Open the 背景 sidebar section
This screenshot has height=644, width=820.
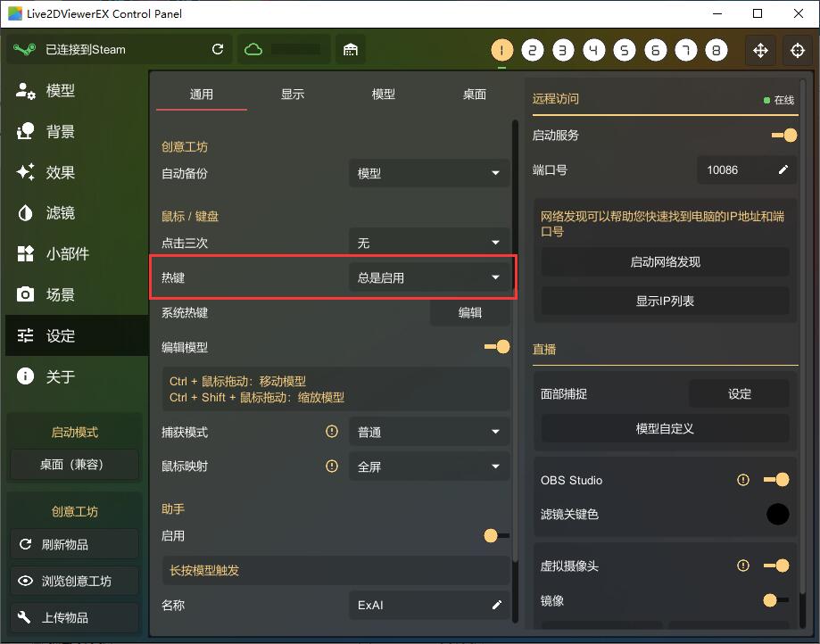click(77, 131)
